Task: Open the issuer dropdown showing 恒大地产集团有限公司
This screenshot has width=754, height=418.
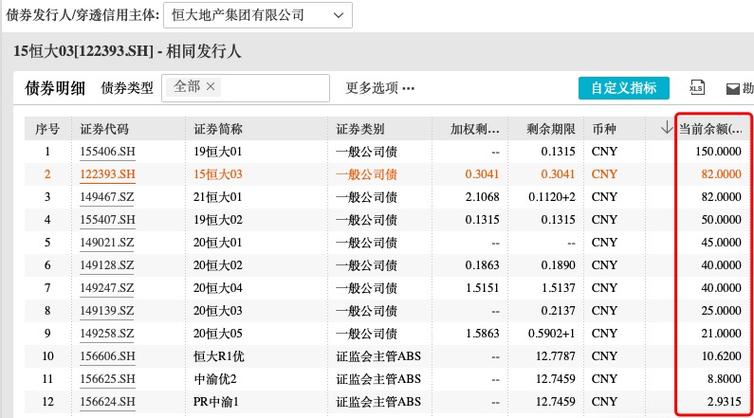Action: (258, 15)
